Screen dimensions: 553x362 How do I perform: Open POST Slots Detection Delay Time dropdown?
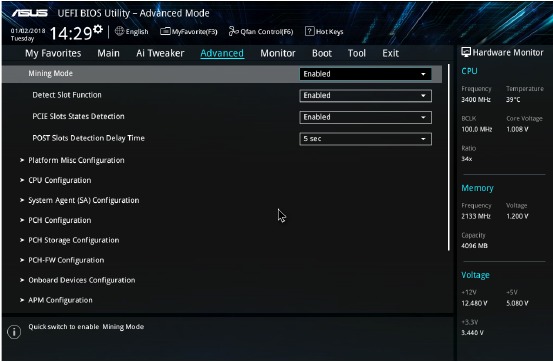[x=365, y=139]
